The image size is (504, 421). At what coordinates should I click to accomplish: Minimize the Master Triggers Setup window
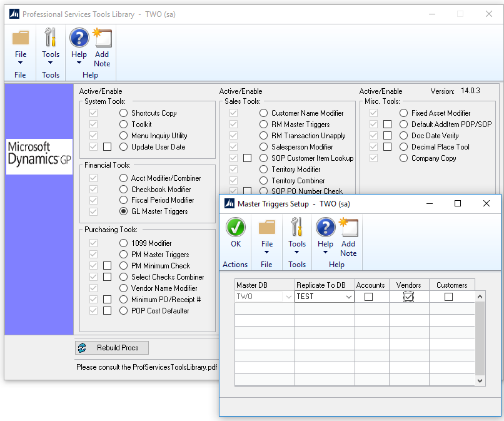430,203
